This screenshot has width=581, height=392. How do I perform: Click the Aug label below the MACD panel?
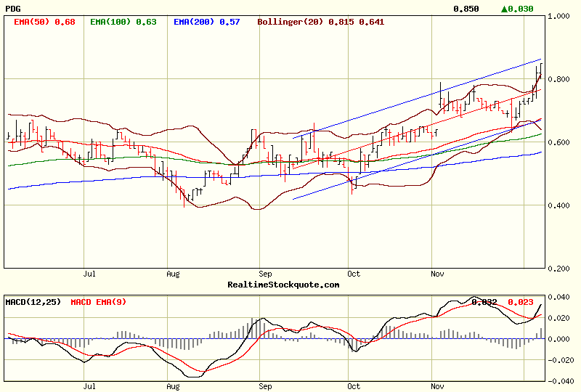pos(173,387)
